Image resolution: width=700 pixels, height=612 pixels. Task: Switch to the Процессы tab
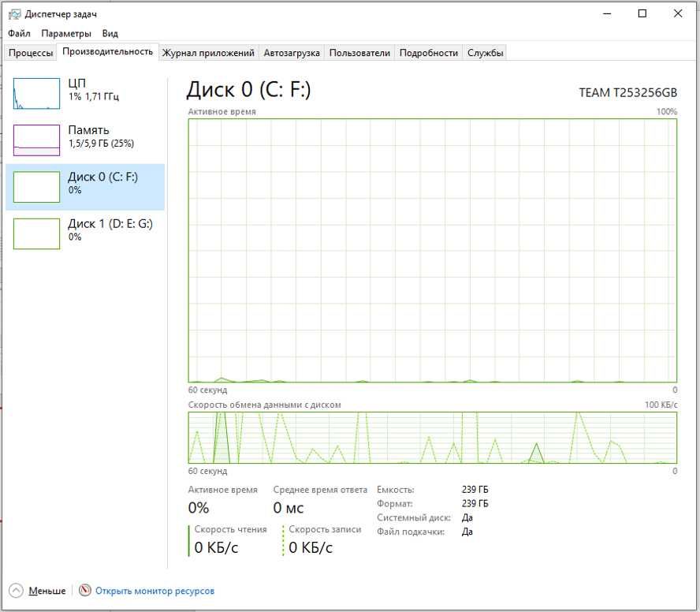[31, 53]
